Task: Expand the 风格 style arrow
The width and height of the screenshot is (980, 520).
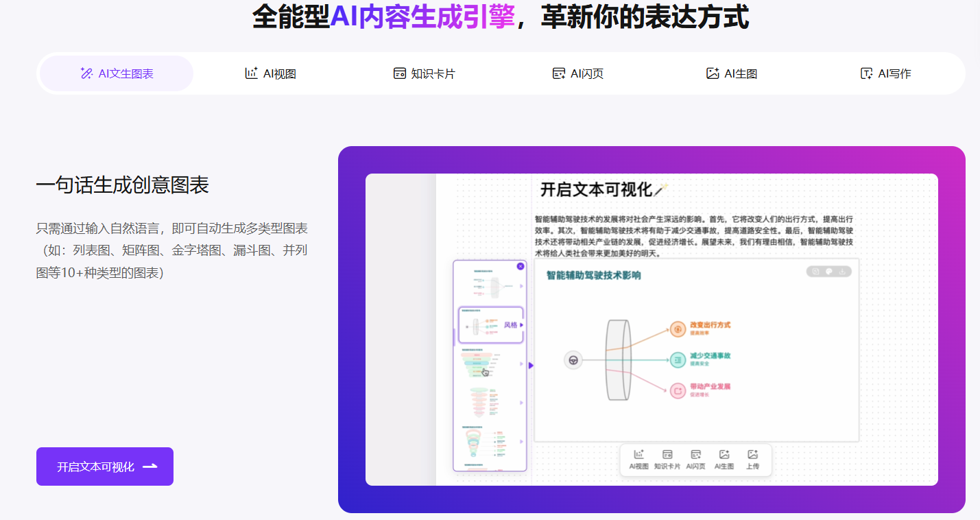Action: pos(521,325)
